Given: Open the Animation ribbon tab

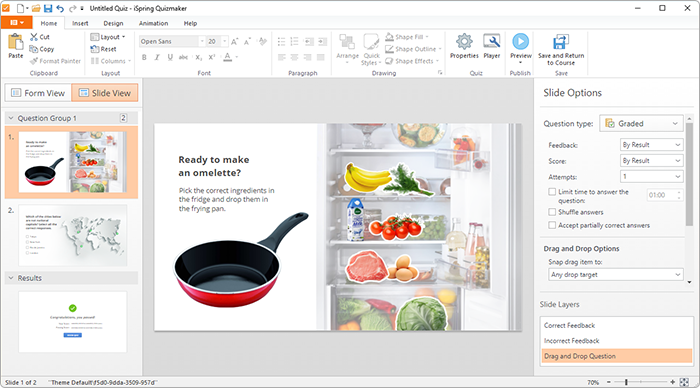Looking at the screenshot, I should pyautogui.click(x=154, y=23).
